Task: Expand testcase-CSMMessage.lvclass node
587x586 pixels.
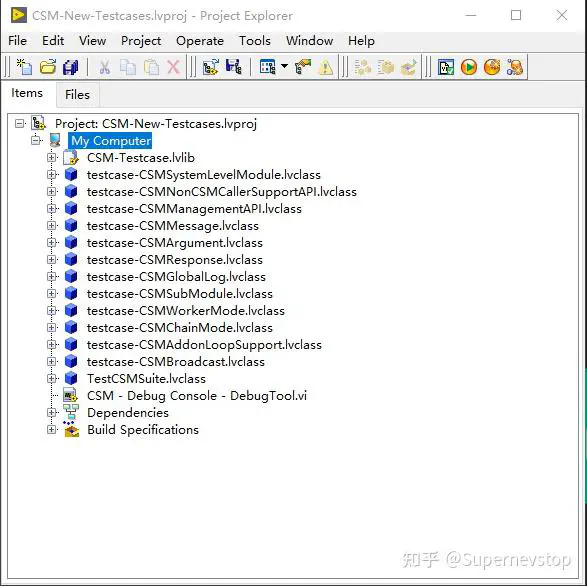Action: 52,225
